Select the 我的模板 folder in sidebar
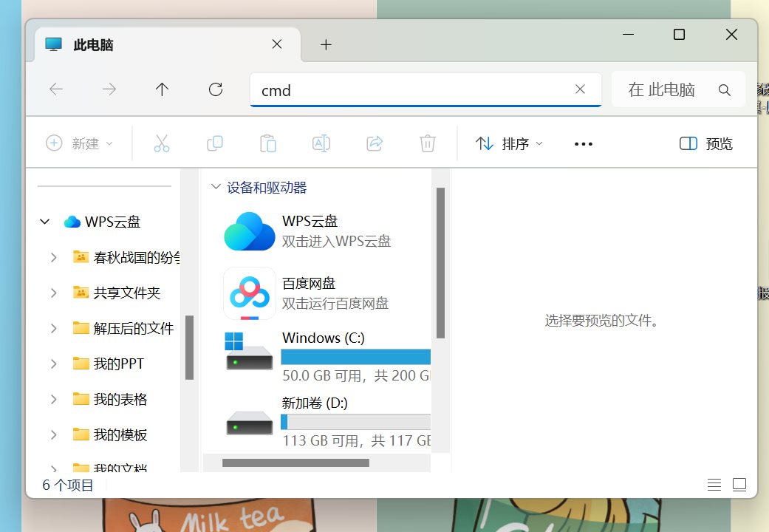The image size is (769, 532). [110, 434]
